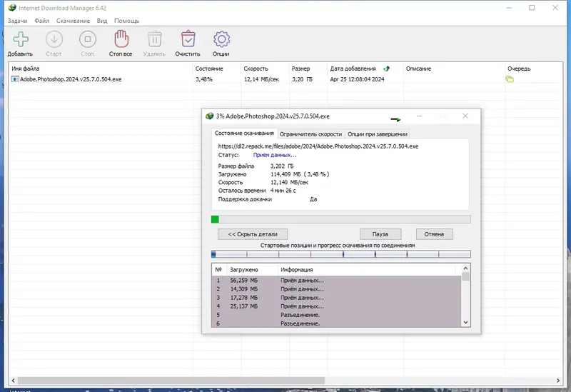The height and width of the screenshot is (392, 571).
Task: Click the horizontal scrollbar right arrow
Action: click(x=558, y=381)
